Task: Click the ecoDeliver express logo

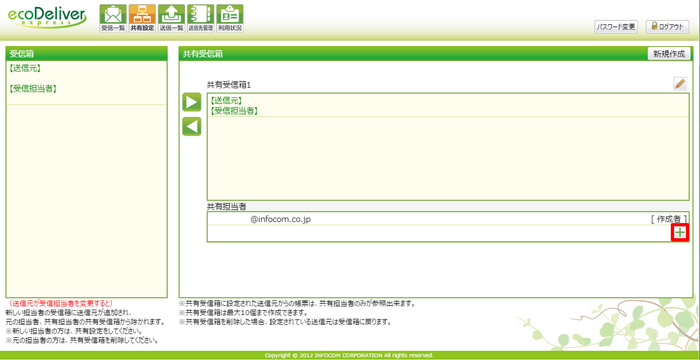Action: 47,18
